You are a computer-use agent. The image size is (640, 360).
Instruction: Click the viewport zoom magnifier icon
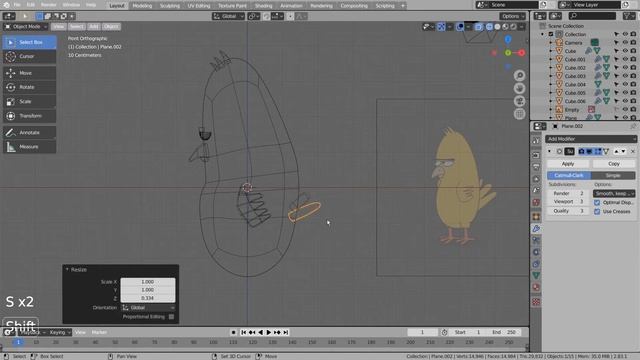519,76
